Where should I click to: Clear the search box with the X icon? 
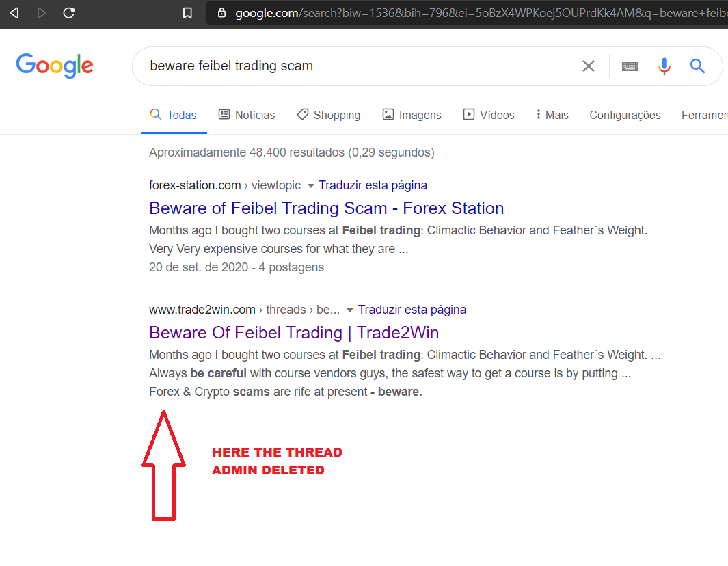click(589, 66)
